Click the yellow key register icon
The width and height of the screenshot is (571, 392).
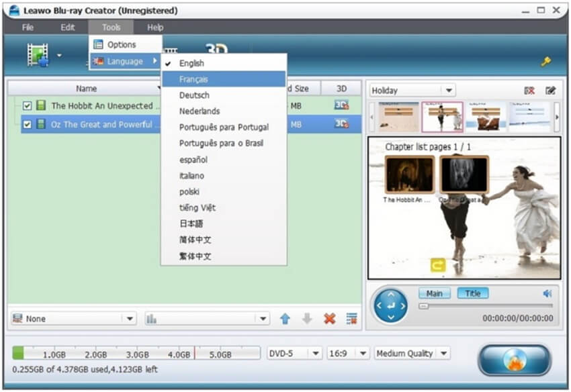pos(545,62)
